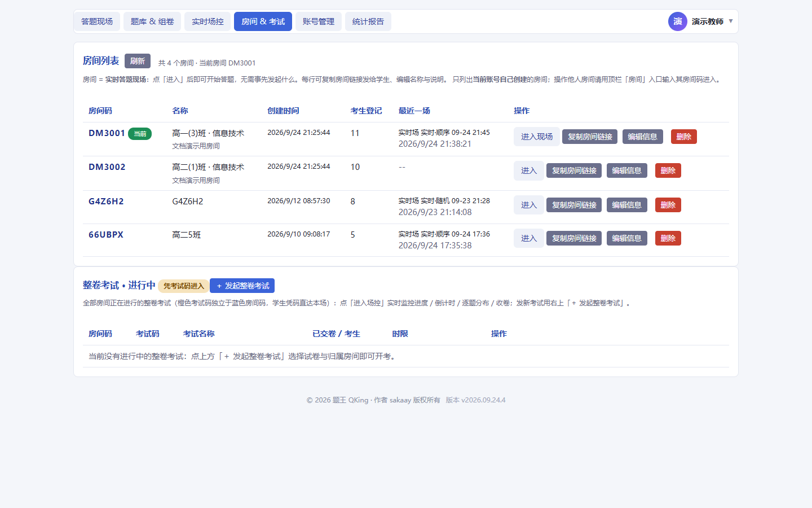This screenshot has height=508, width=812.
Task: Delete room G4Z6H2
Action: coord(668,205)
